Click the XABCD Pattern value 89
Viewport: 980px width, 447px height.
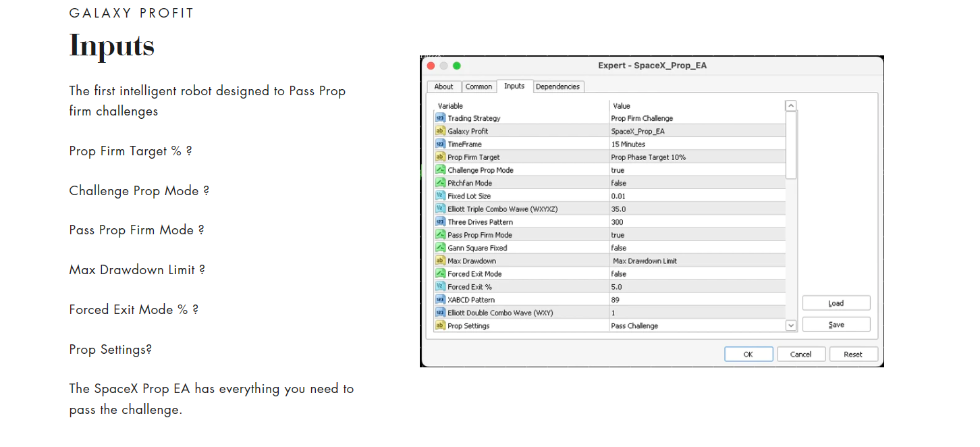coord(615,300)
